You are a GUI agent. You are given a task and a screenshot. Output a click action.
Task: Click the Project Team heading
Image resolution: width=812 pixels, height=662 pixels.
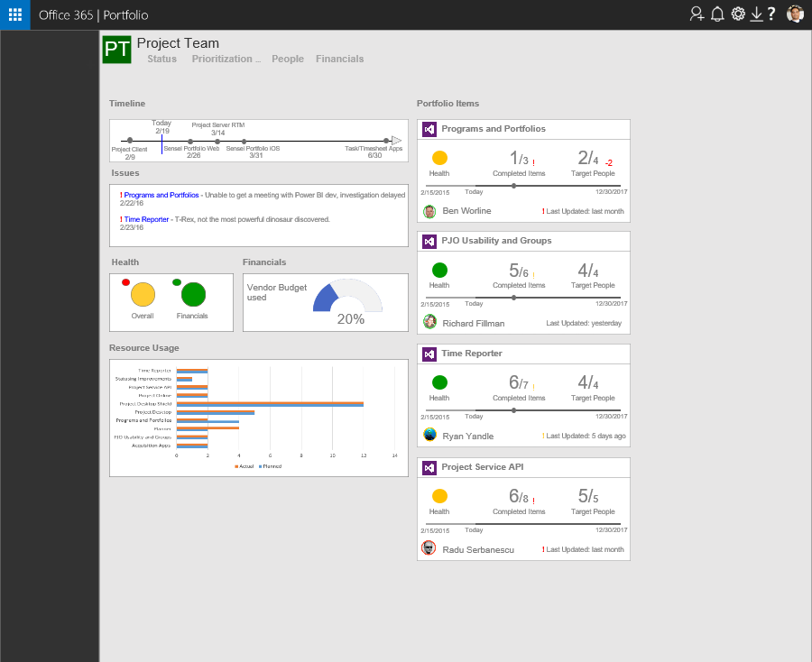[x=178, y=43]
